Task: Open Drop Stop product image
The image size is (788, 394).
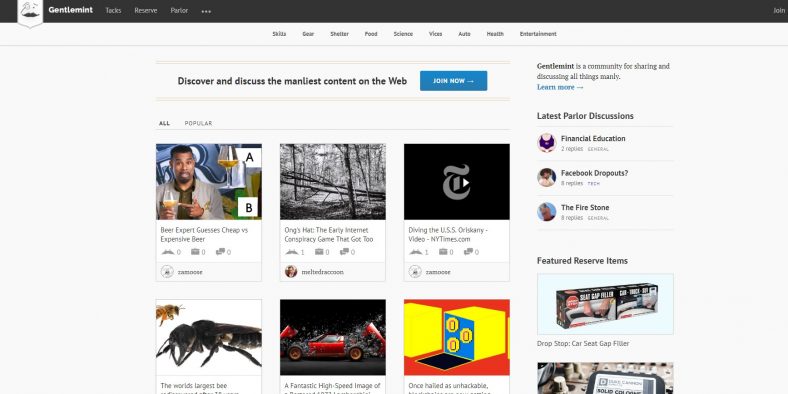Action: pyautogui.click(x=605, y=304)
